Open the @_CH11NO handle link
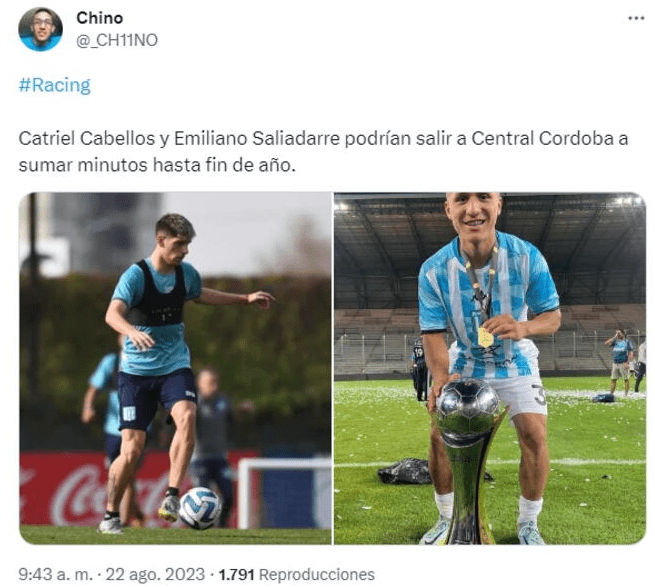 pos(117,41)
